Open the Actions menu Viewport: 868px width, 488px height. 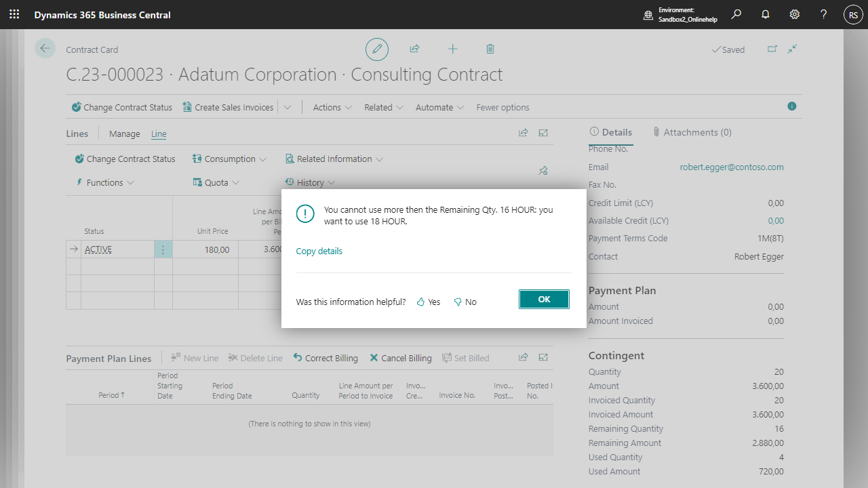[x=332, y=107]
